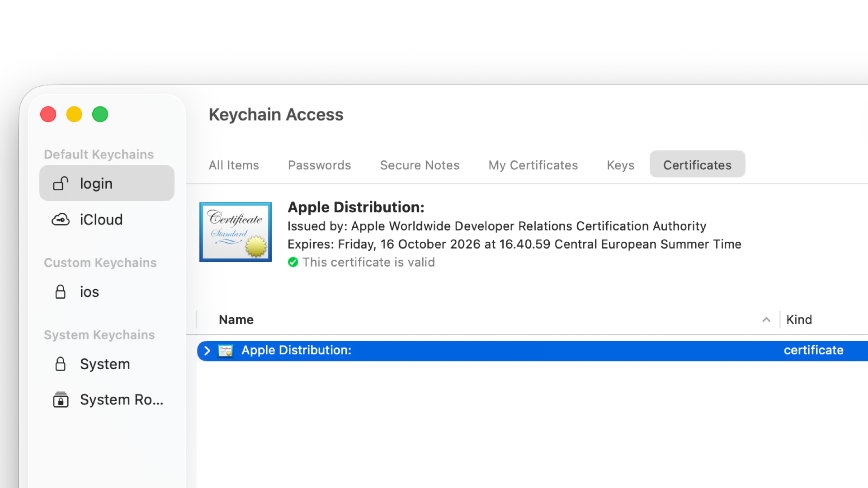Click the padlock icon next to ios
The width and height of the screenshot is (868, 488).
point(61,292)
